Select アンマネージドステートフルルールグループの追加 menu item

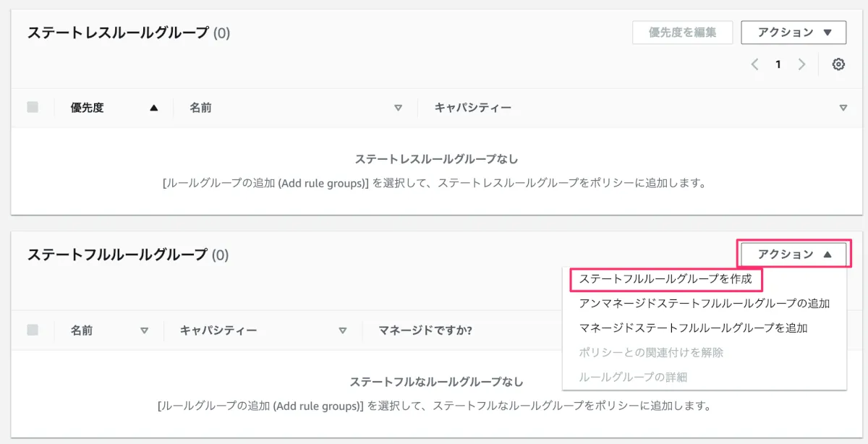coord(704,303)
